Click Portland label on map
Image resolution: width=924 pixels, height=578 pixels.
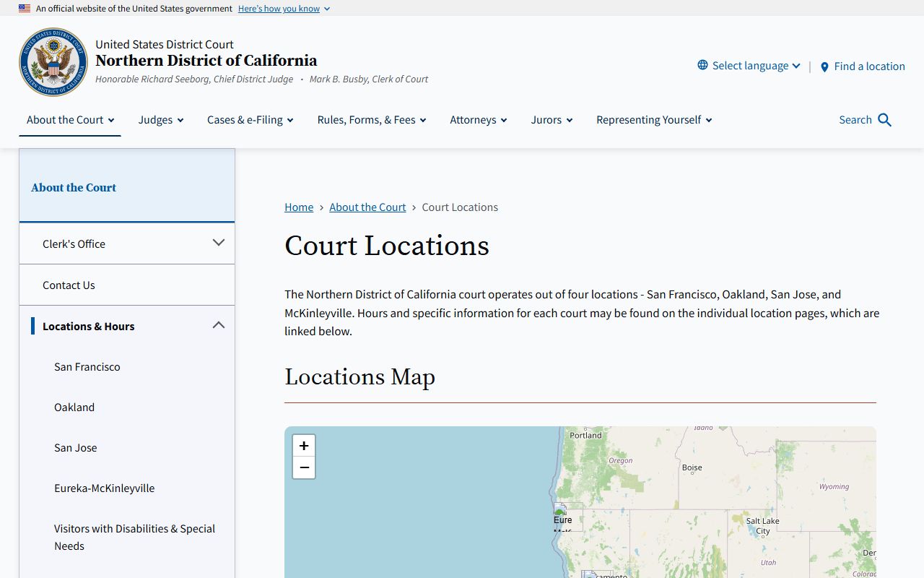[585, 436]
